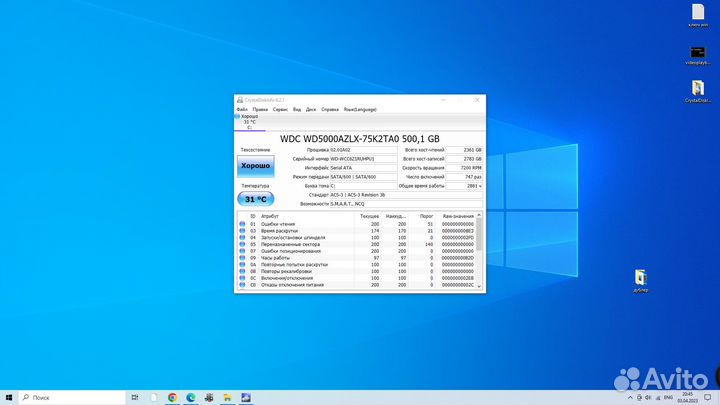Click status icon for Часы работы

(242, 258)
